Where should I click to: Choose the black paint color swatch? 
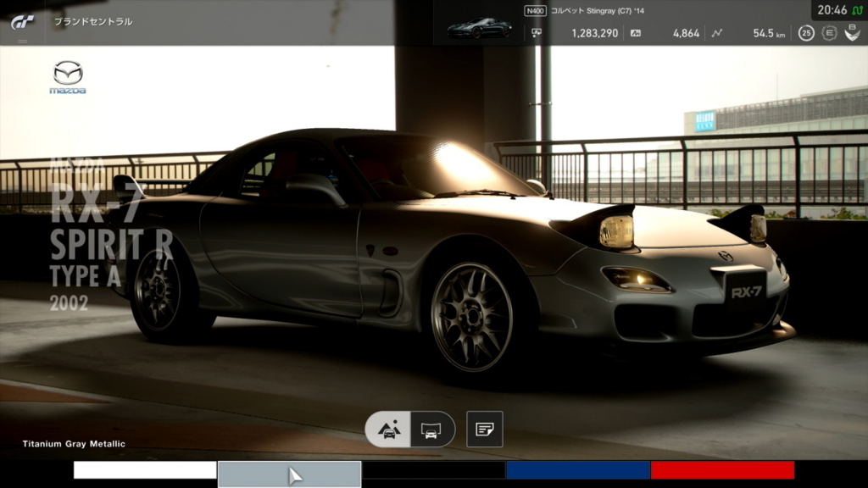(433, 470)
